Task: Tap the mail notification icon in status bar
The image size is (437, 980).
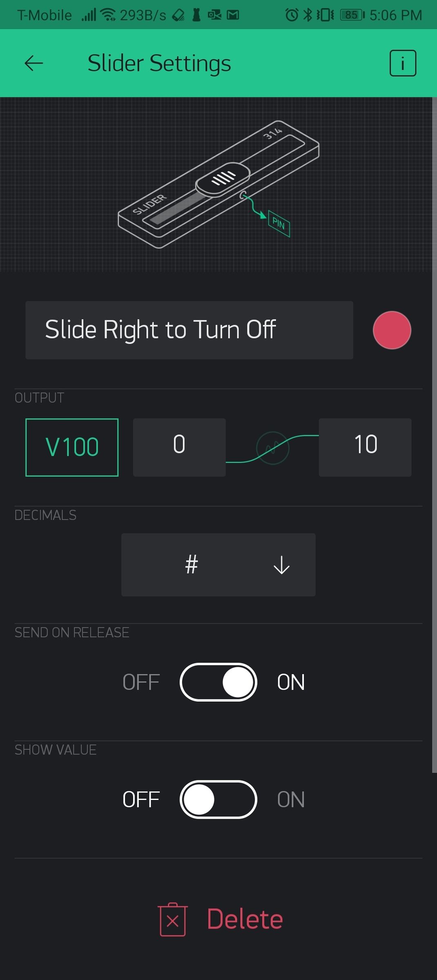Action: coord(233,15)
